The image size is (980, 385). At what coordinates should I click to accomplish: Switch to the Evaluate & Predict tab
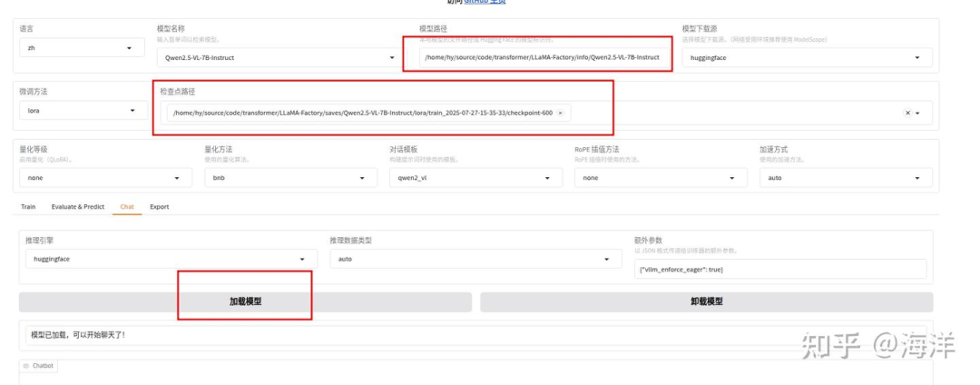click(x=78, y=207)
